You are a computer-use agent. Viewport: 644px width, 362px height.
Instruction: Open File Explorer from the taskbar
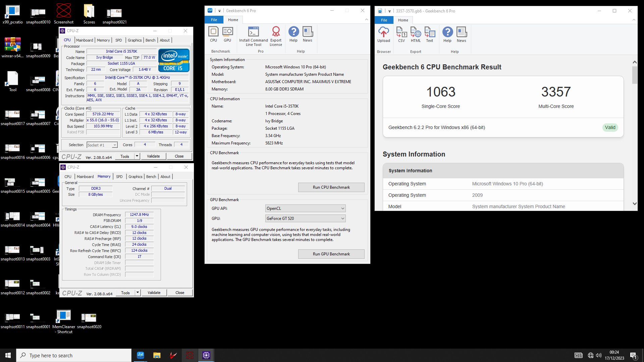[157, 355]
